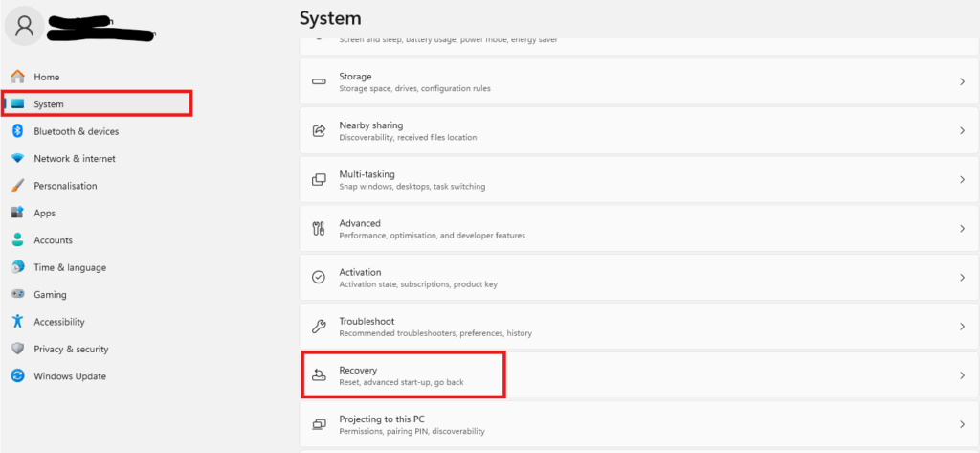Click the Troubleshoot title text

pos(367,321)
